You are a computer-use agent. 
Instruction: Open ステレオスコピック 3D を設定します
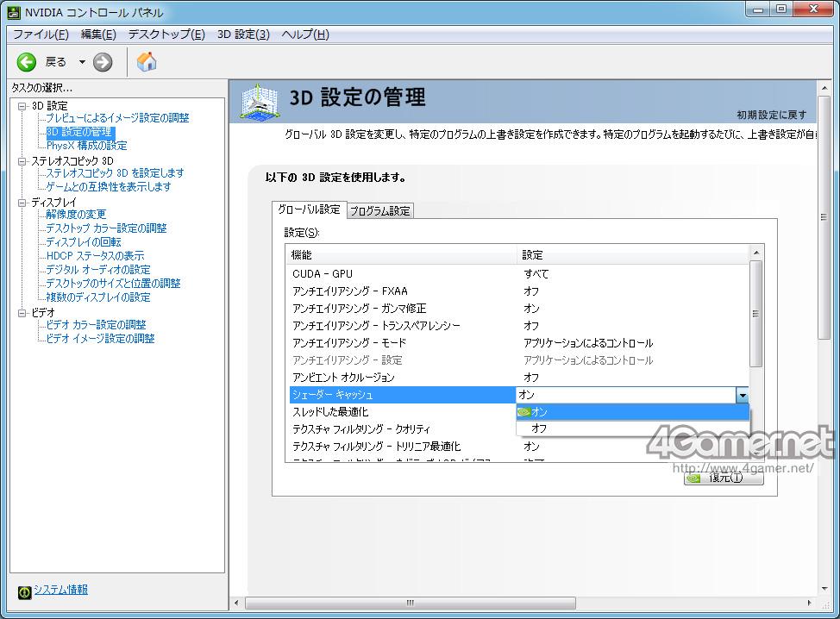pyautogui.click(x=115, y=173)
